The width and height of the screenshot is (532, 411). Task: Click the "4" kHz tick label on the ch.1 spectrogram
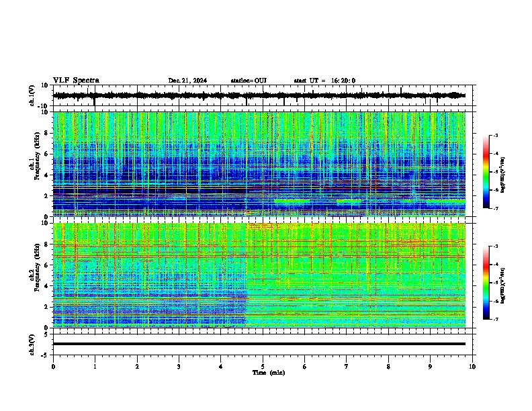47,175
